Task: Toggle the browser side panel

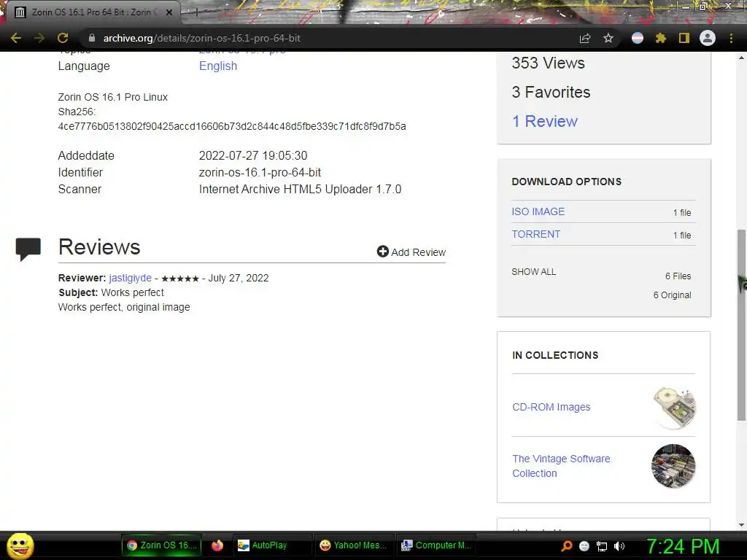Action: point(684,38)
